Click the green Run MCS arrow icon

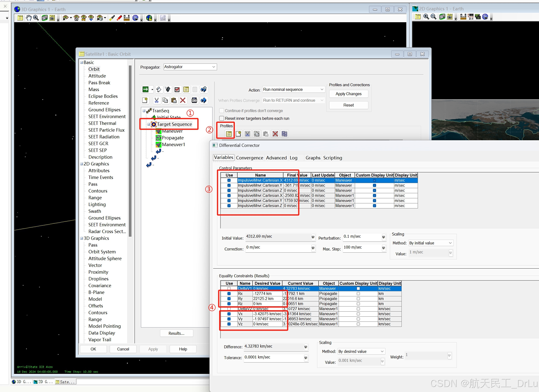coord(146,89)
